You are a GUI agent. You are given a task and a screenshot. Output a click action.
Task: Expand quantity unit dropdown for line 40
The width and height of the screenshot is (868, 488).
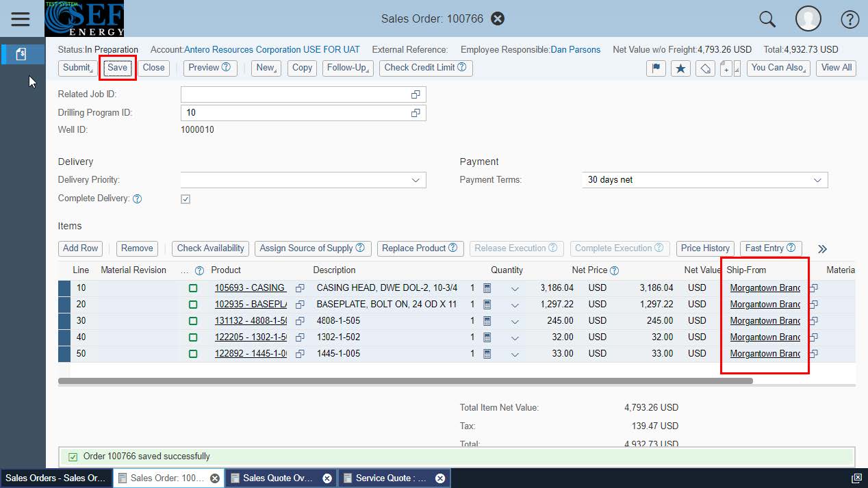point(515,338)
